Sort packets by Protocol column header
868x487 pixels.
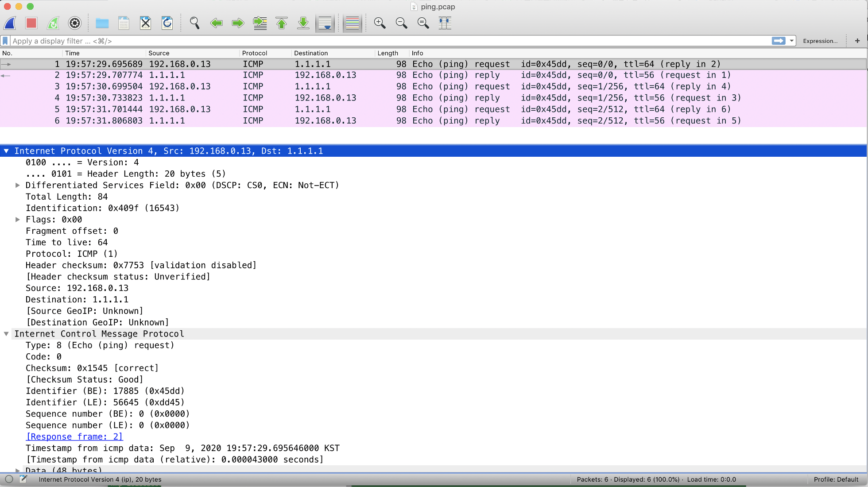pos(255,53)
